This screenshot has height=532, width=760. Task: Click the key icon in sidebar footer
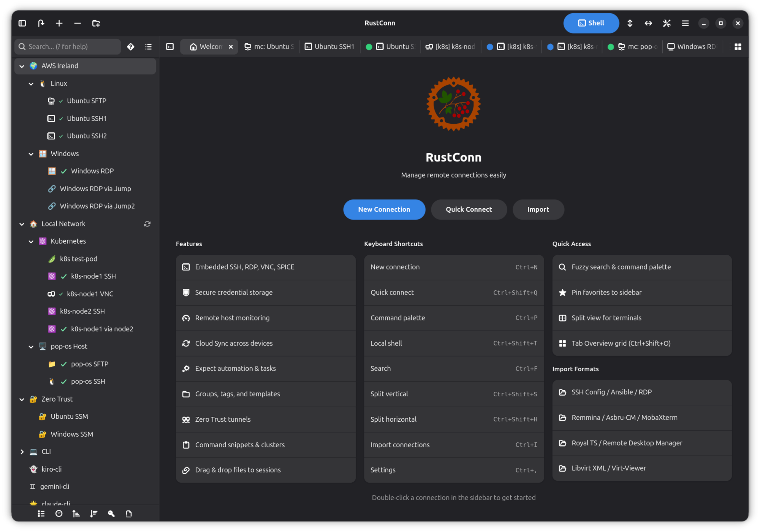point(111,514)
